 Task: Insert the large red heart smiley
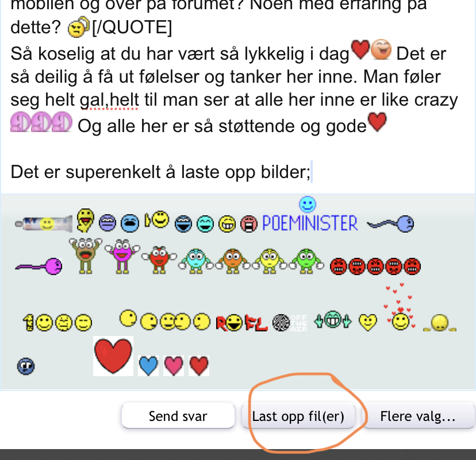coord(113,355)
